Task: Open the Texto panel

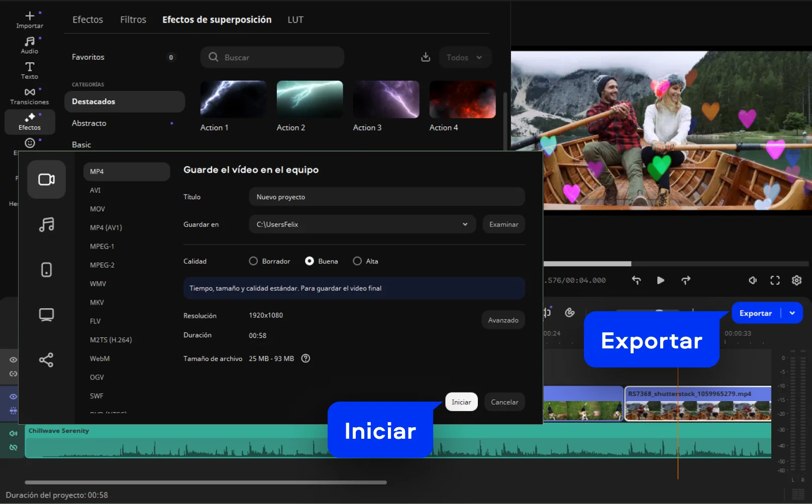Action: [x=29, y=70]
